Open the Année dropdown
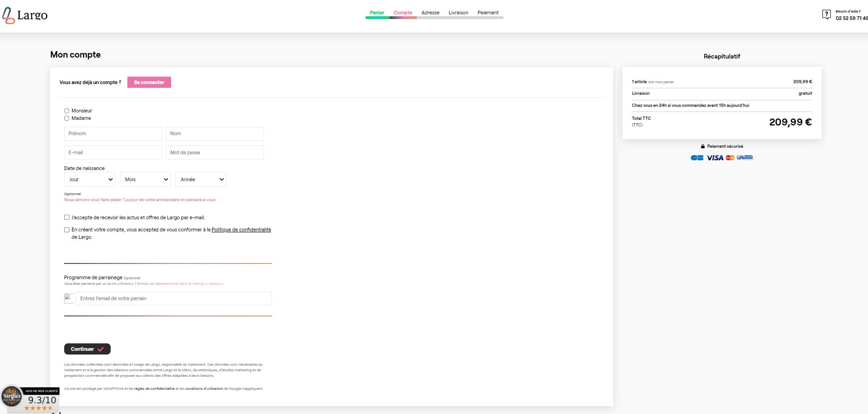The height and width of the screenshot is (414, 868). pos(201,179)
